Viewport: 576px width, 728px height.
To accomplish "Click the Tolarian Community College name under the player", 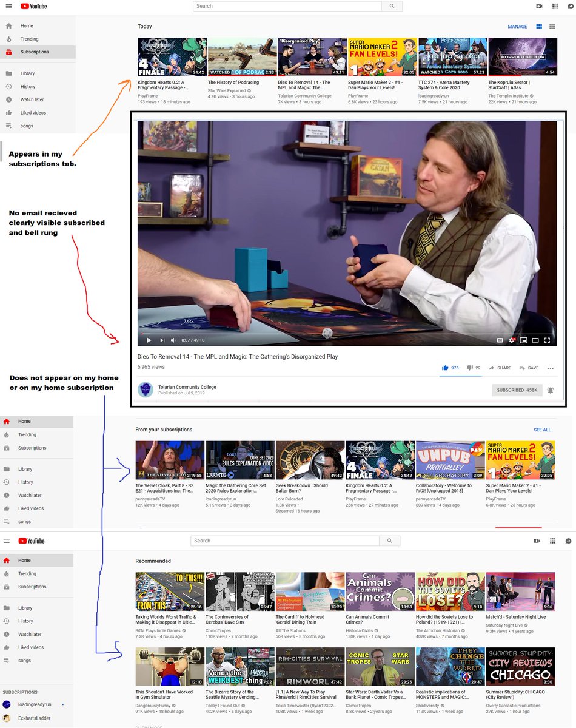I will pos(187,387).
